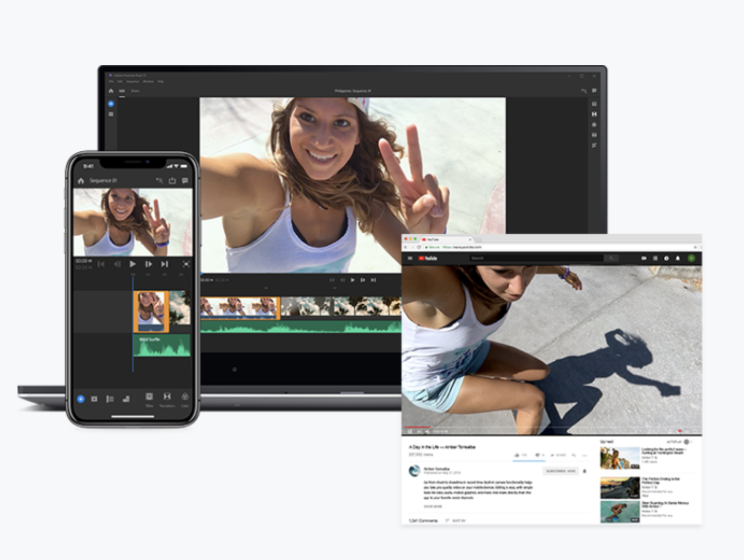
Task: Jump to sequence end under laptop preview
Action: [374, 280]
